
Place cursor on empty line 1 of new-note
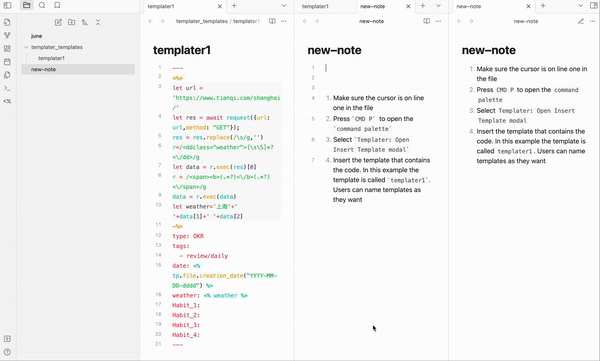point(381,68)
